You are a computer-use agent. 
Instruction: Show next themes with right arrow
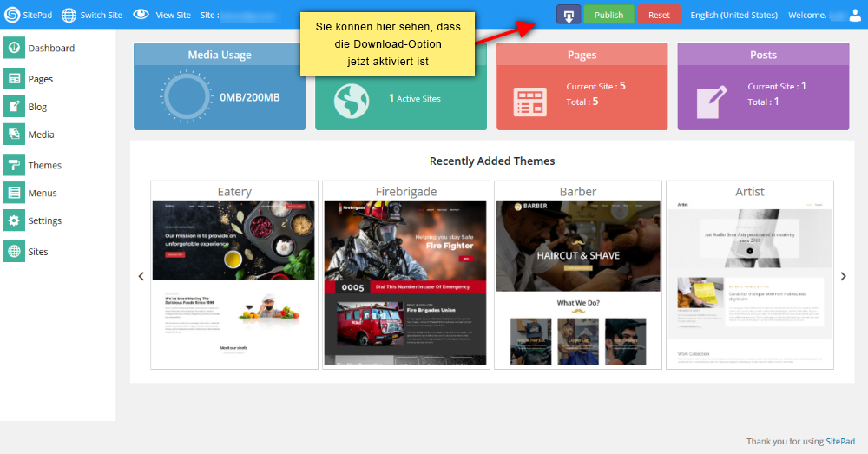point(843,276)
